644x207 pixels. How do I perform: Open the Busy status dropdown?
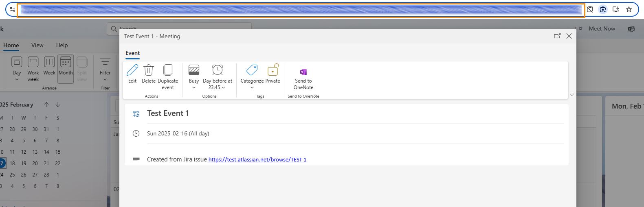tap(194, 76)
